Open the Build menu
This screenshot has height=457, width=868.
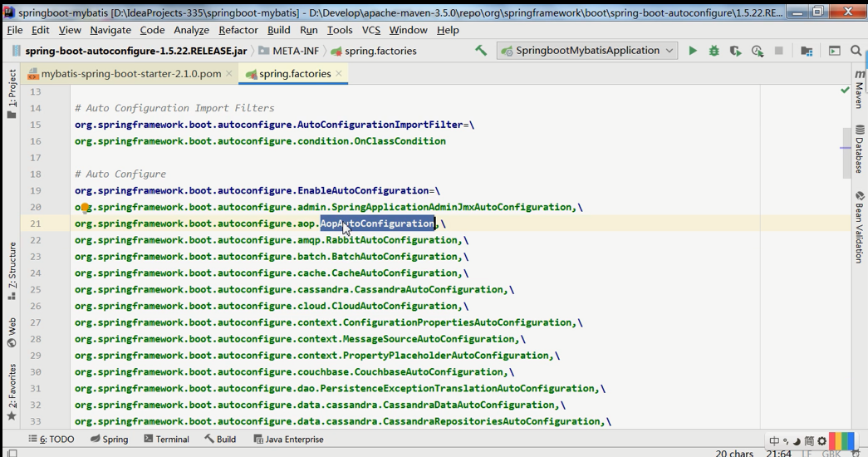click(278, 30)
